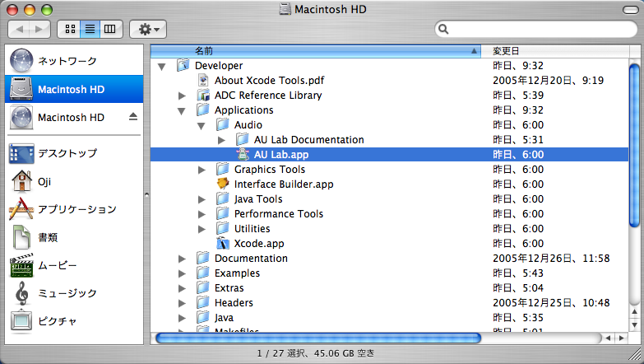Open the Pictures sidebar icon

pos(21,321)
